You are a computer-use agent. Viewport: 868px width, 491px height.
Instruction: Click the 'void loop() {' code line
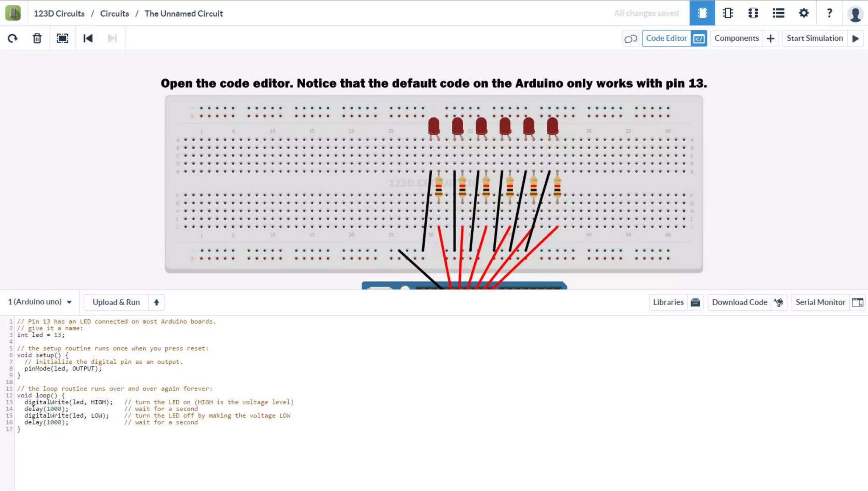(x=41, y=395)
